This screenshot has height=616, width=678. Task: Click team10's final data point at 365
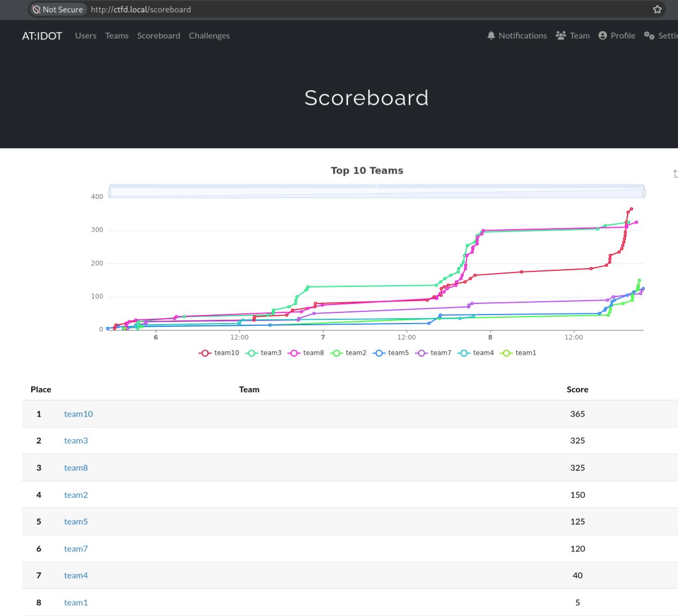(631, 209)
